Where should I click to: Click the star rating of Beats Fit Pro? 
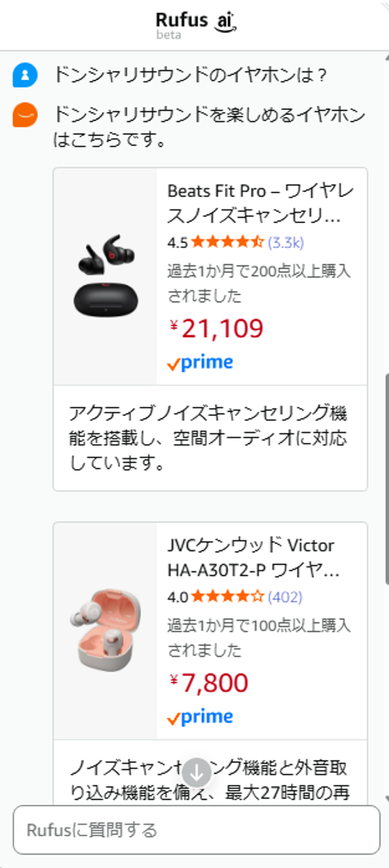tap(227, 243)
